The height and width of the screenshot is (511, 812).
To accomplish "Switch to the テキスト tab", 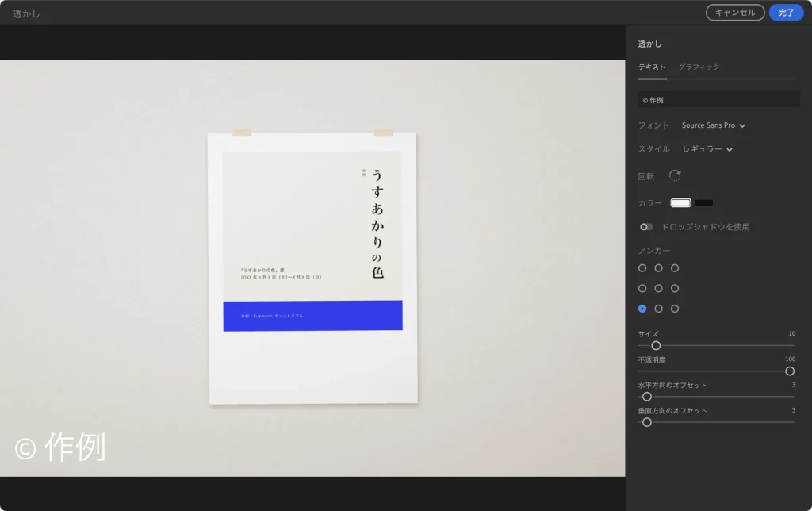I will 652,67.
